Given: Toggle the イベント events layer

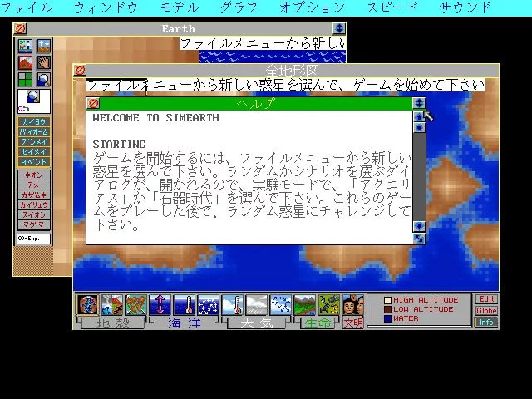Looking at the screenshot, I should tap(34, 162).
